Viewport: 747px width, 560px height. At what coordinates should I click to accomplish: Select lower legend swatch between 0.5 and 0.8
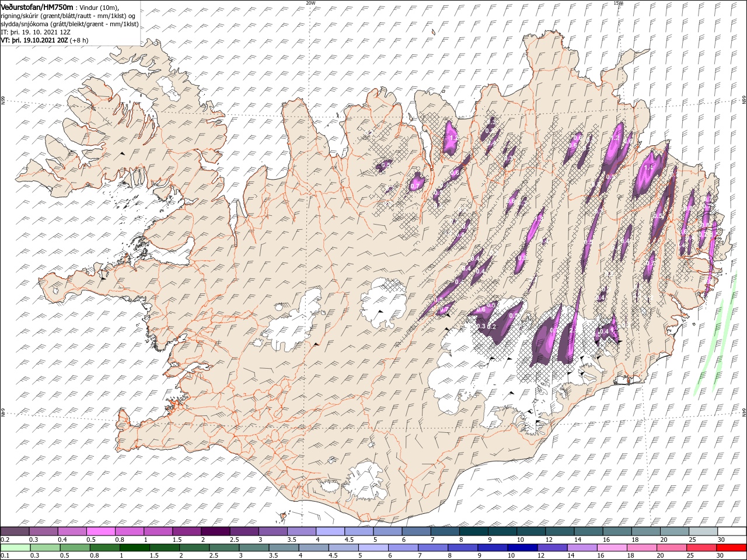(x=75, y=548)
